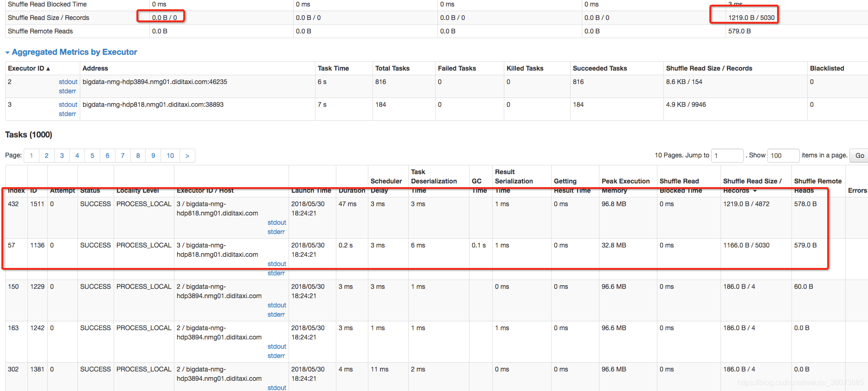The width and height of the screenshot is (868, 391).
Task: Sort tasks by Shuffle Read Blocked Time column
Action: click(681, 186)
